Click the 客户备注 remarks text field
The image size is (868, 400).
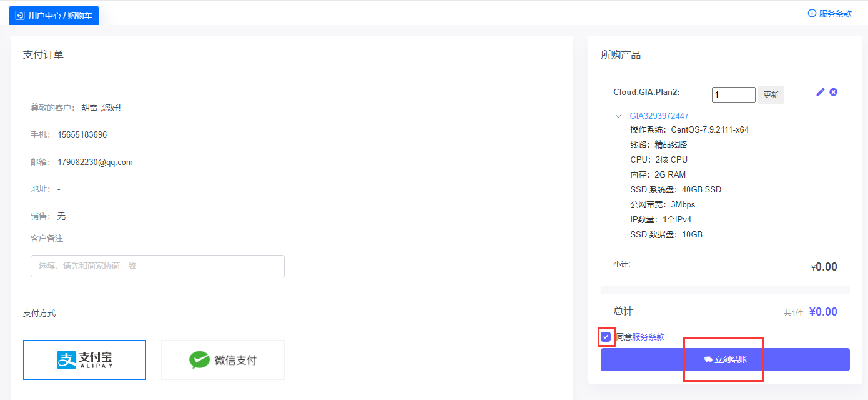tap(157, 266)
